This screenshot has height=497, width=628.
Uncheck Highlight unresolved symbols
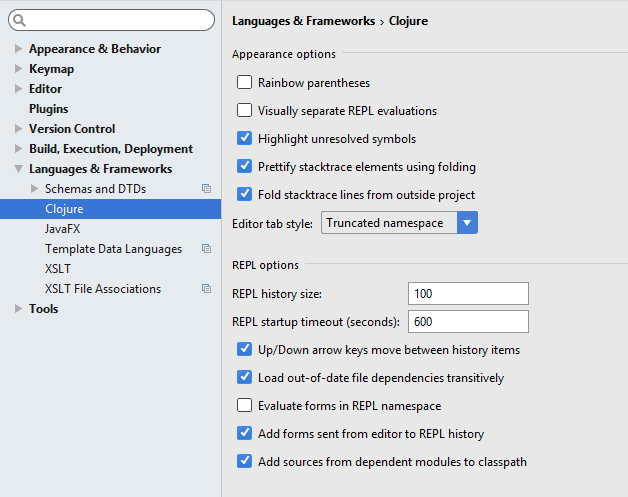click(245, 139)
